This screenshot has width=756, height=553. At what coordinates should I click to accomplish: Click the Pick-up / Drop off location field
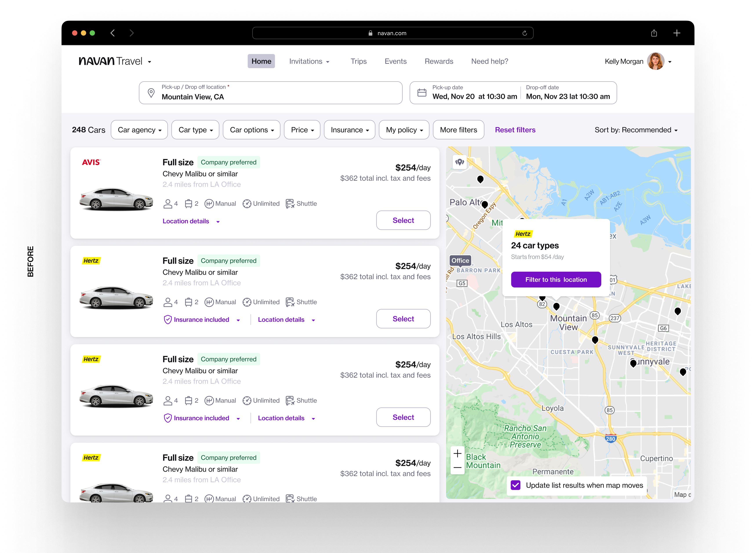270,93
